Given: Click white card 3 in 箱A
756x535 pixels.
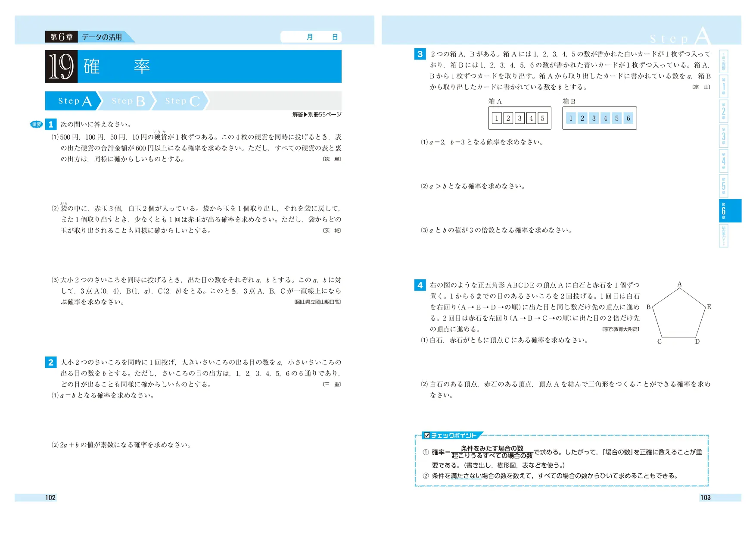Looking at the screenshot, I should [520, 118].
